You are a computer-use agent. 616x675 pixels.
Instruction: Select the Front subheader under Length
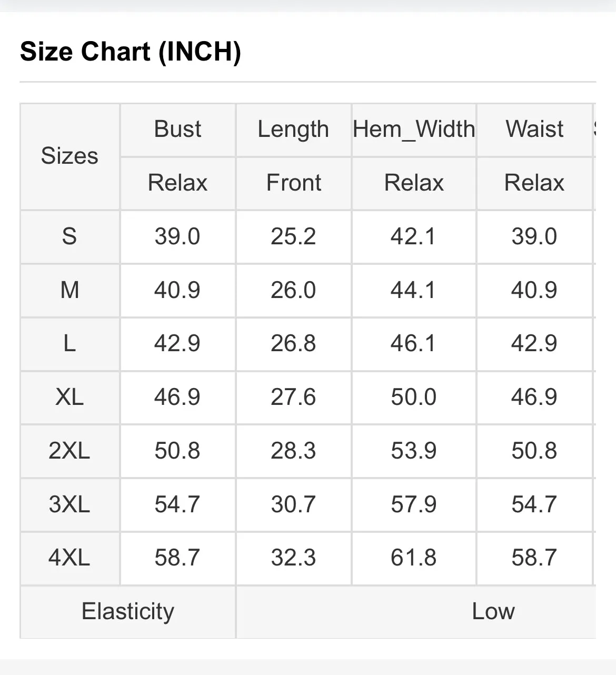tap(293, 183)
